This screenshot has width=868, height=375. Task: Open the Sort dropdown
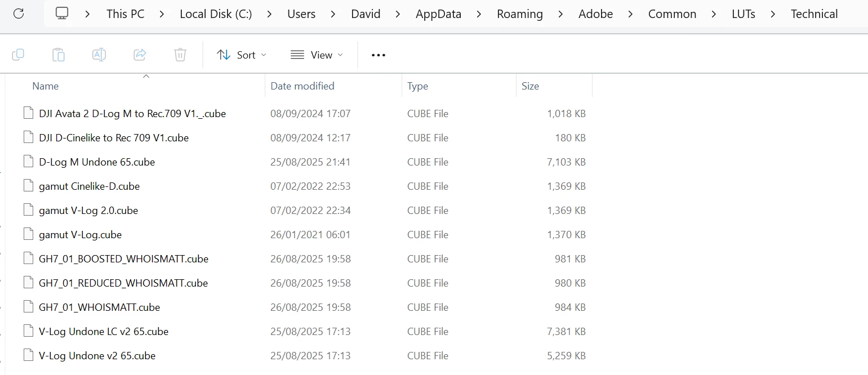[242, 55]
